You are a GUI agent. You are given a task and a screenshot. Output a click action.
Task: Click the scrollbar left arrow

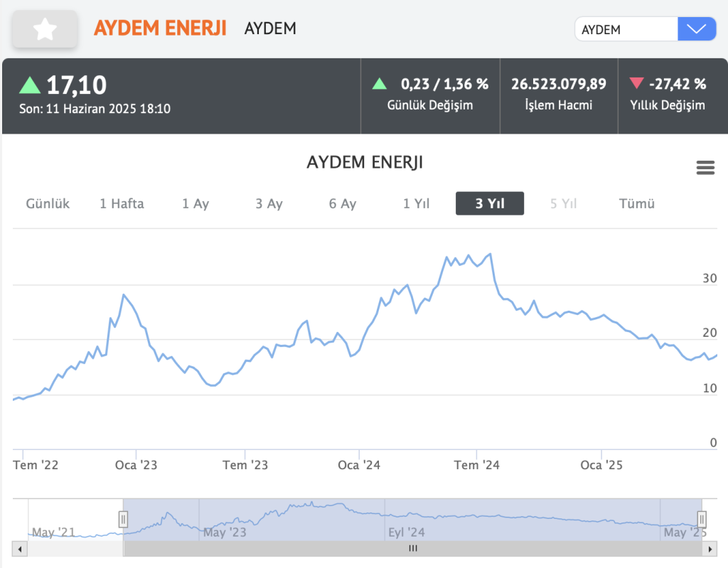pyautogui.click(x=20, y=549)
